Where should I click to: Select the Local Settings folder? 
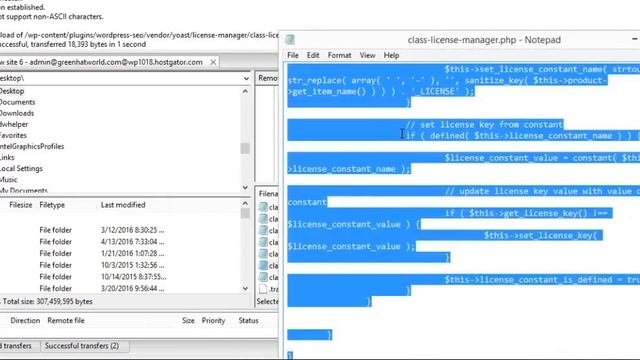pyautogui.click(x=21, y=168)
